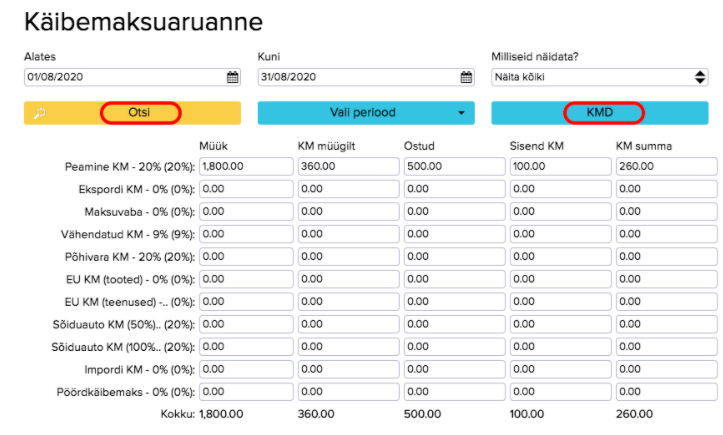Click Vähendatud KM 9% Müük field
723x435 pixels.
[x=246, y=234]
